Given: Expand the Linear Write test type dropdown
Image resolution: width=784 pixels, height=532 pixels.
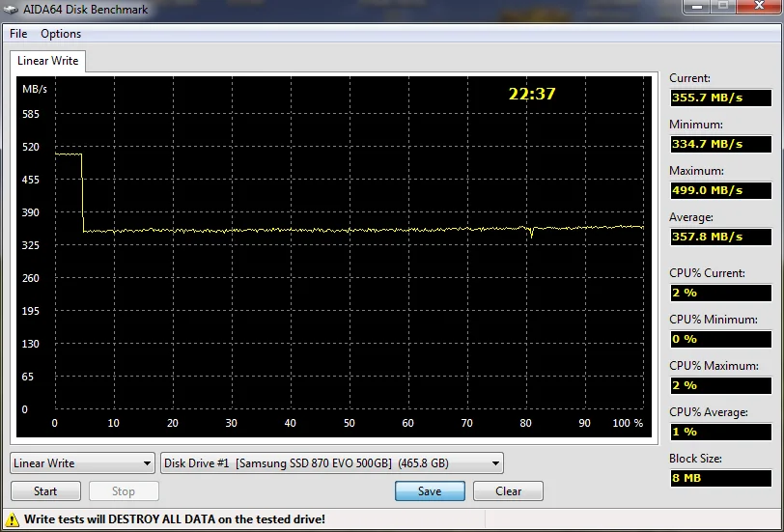Looking at the screenshot, I should (82, 463).
